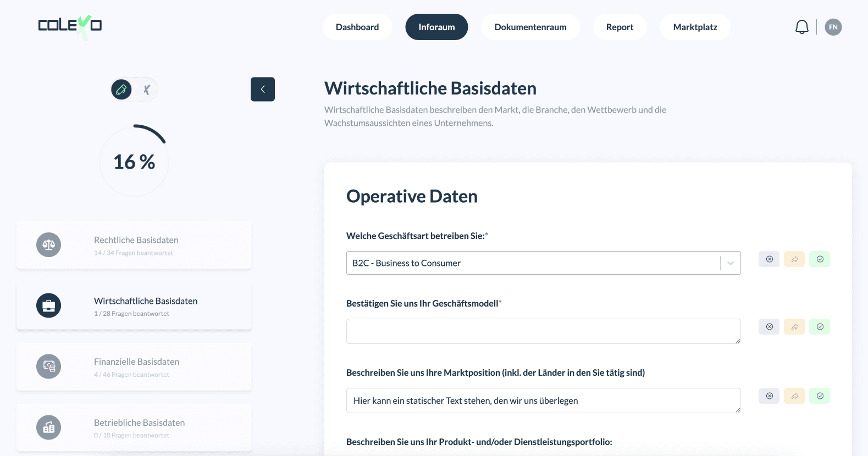Click '14 / 34 Fragen beantwortet' text

134,253
